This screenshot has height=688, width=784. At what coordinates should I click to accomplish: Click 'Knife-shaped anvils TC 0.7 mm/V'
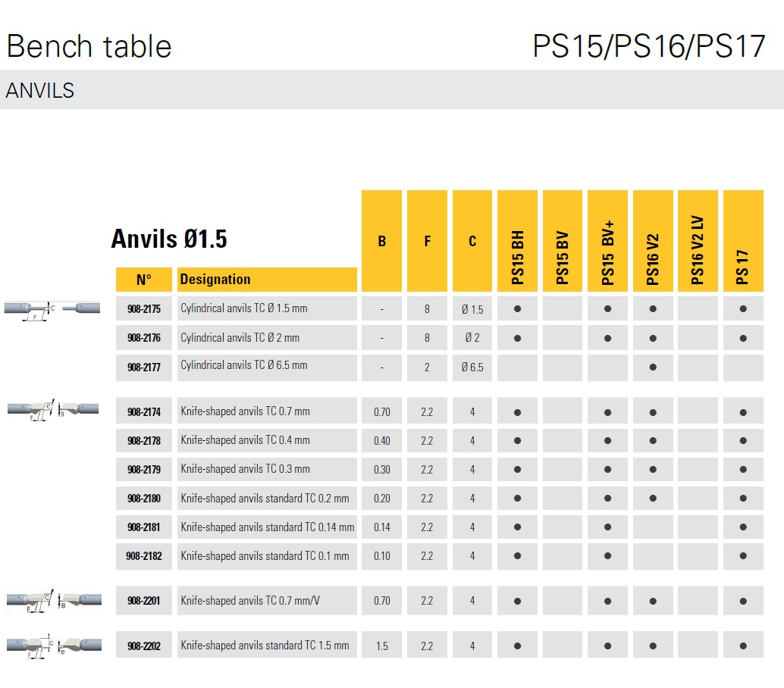pyautogui.click(x=250, y=601)
